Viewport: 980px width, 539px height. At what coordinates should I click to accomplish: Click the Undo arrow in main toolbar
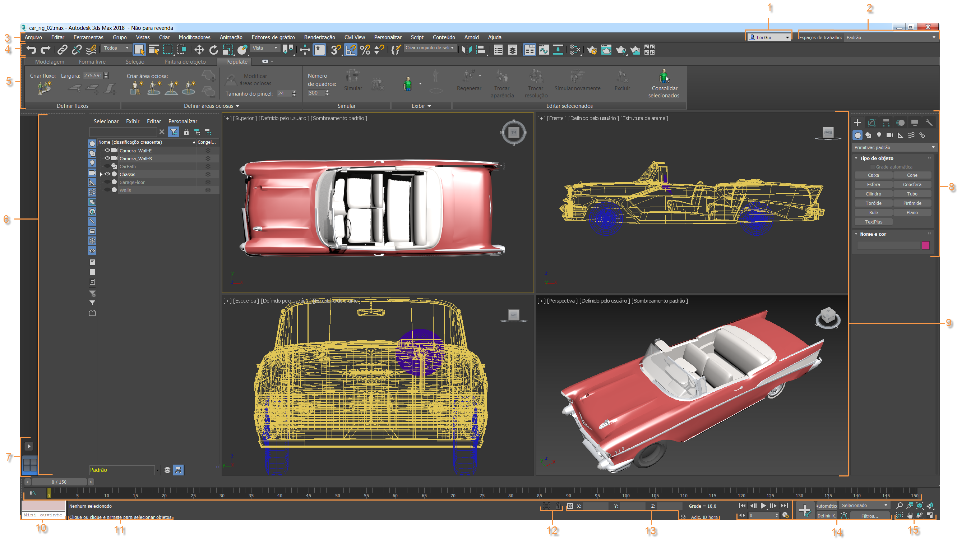coord(31,50)
